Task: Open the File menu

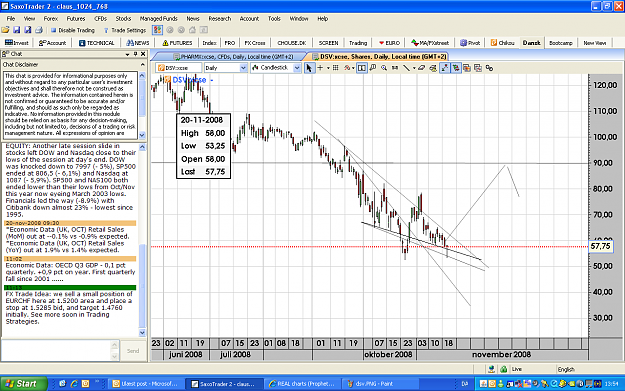Action: click(x=11, y=19)
